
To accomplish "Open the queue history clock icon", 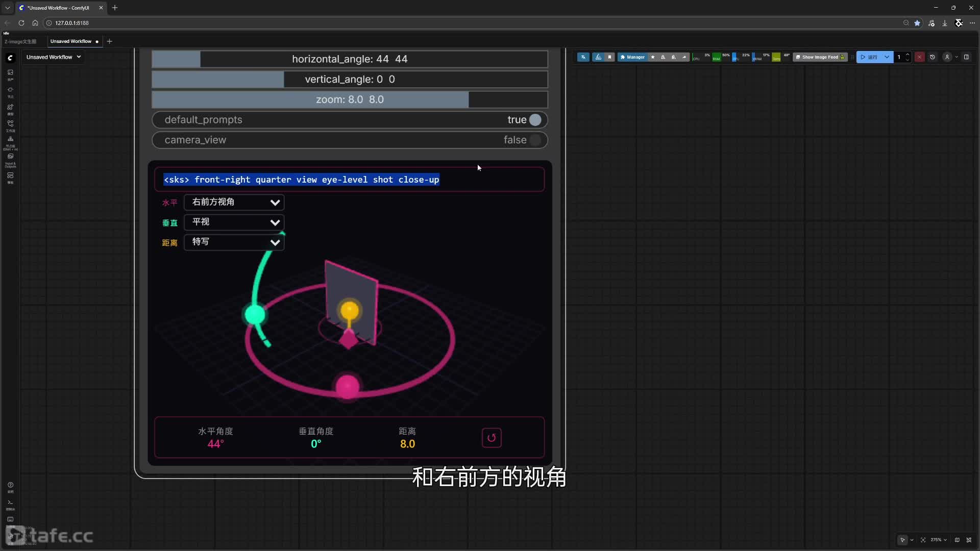I will tap(933, 57).
